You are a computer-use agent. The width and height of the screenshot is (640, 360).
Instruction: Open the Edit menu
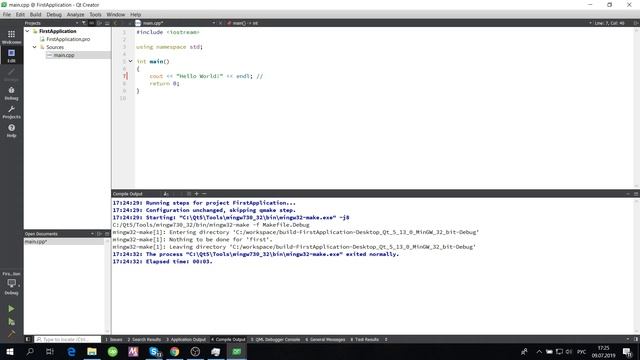click(20, 14)
